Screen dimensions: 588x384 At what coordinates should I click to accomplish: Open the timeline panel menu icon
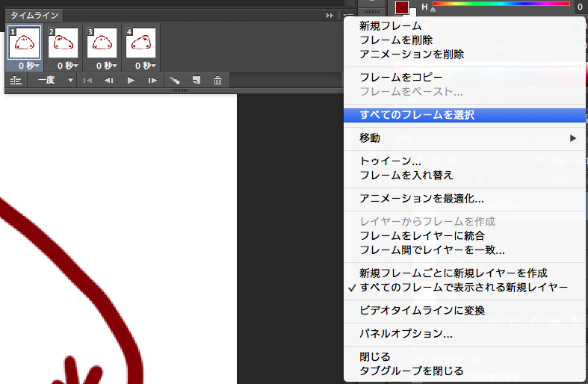(x=348, y=15)
